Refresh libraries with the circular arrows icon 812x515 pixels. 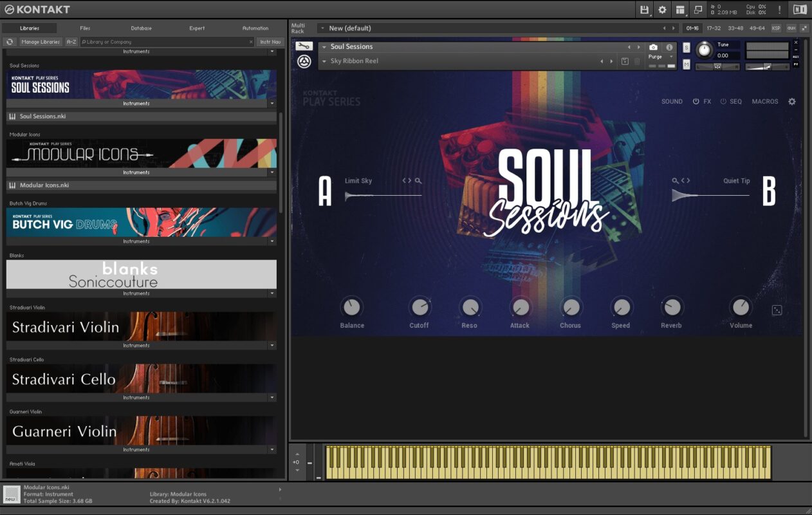[x=10, y=42]
